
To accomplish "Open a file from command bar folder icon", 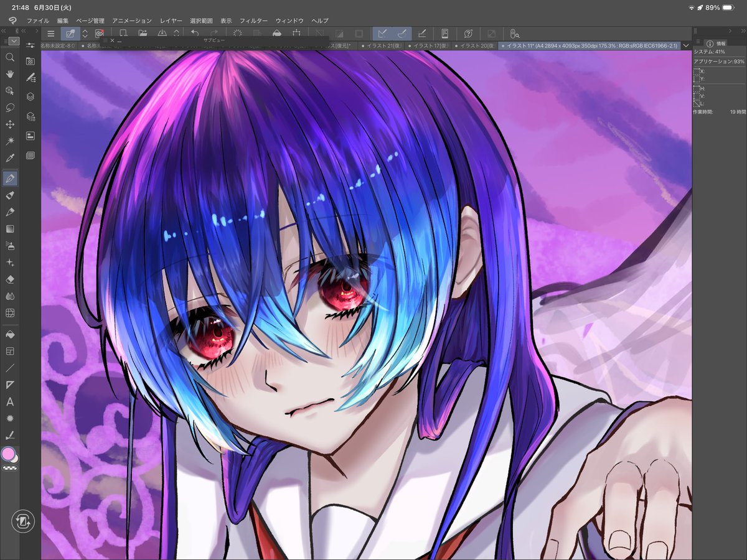I will [x=143, y=34].
